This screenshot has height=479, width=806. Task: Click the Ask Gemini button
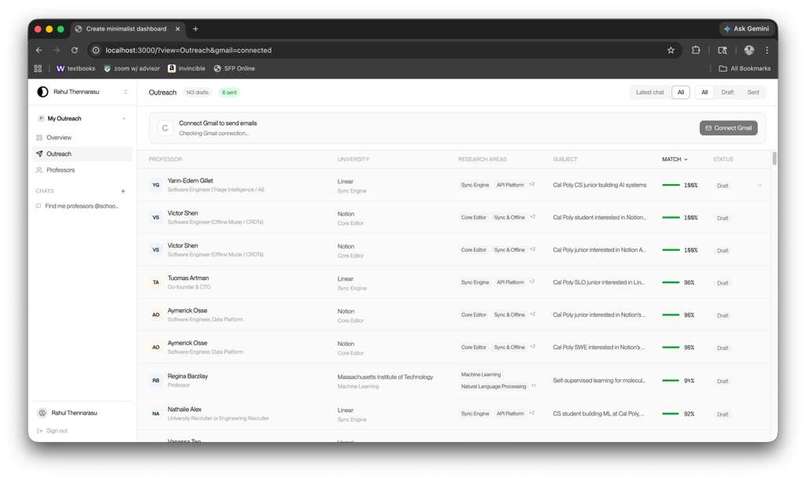click(746, 29)
